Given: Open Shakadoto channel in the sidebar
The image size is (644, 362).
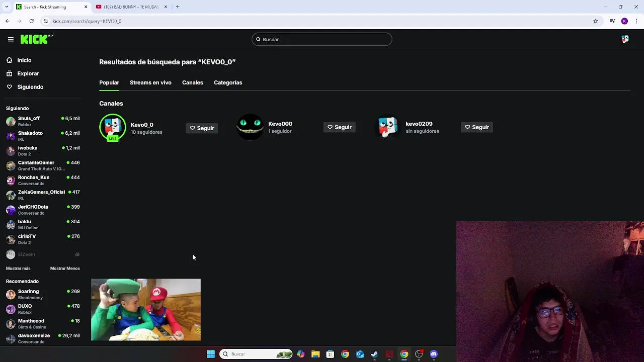Looking at the screenshot, I should [43, 136].
